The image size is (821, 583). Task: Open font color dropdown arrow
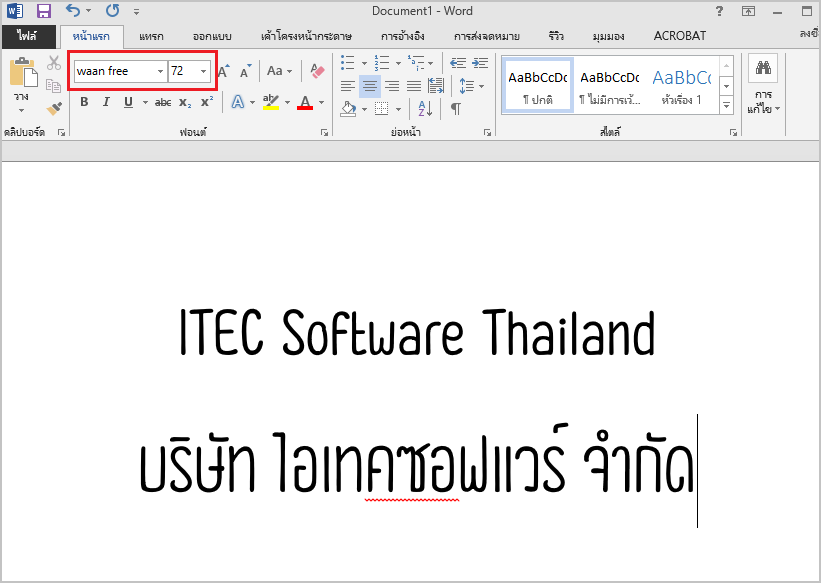pos(321,103)
